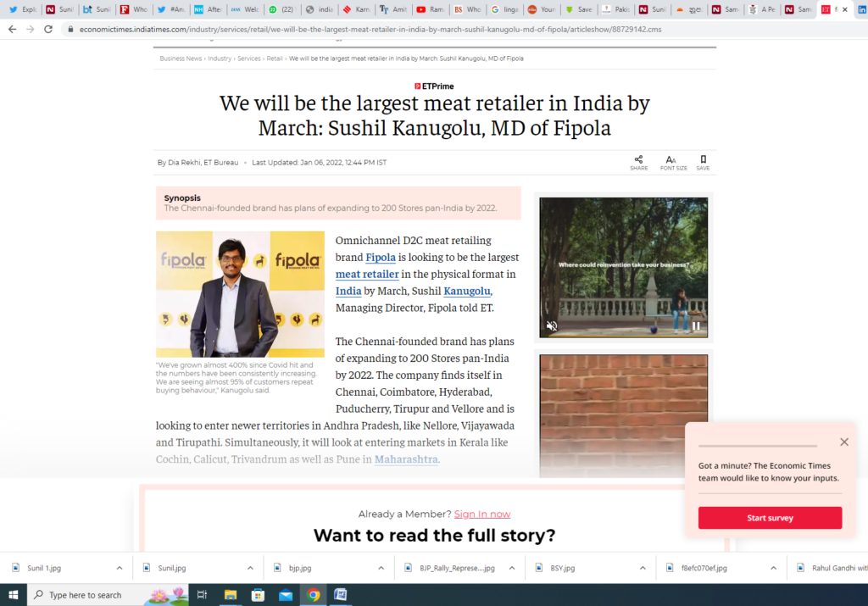Reload the page with the refresh icon
Screen dimensions: 868x606
(48, 30)
